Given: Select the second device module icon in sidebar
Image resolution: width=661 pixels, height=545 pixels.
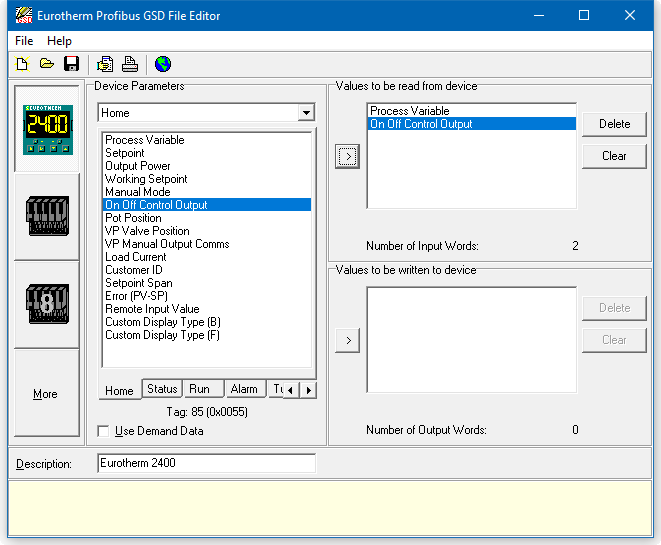Looking at the screenshot, I should (x=47, y=216).
